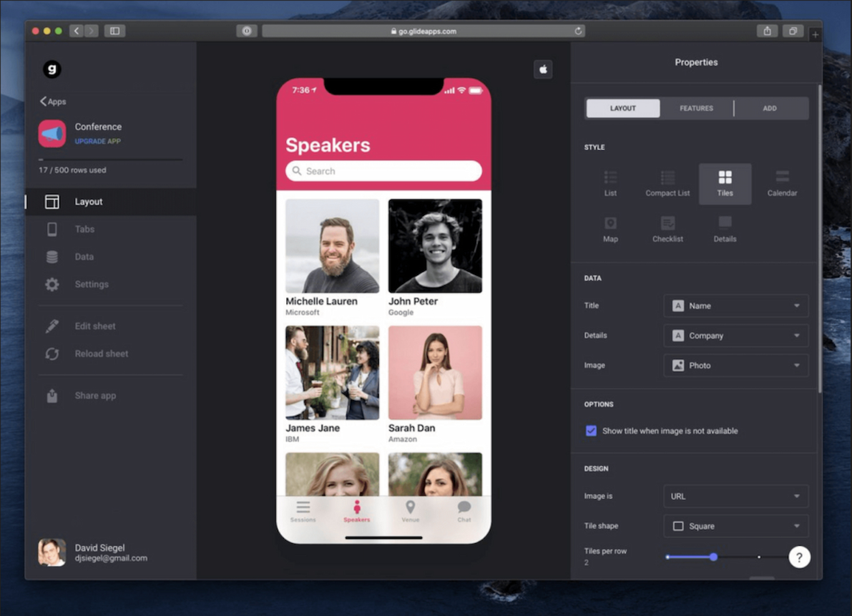Go back to Apps
852x616 pixels.
[x=54, y=101]
